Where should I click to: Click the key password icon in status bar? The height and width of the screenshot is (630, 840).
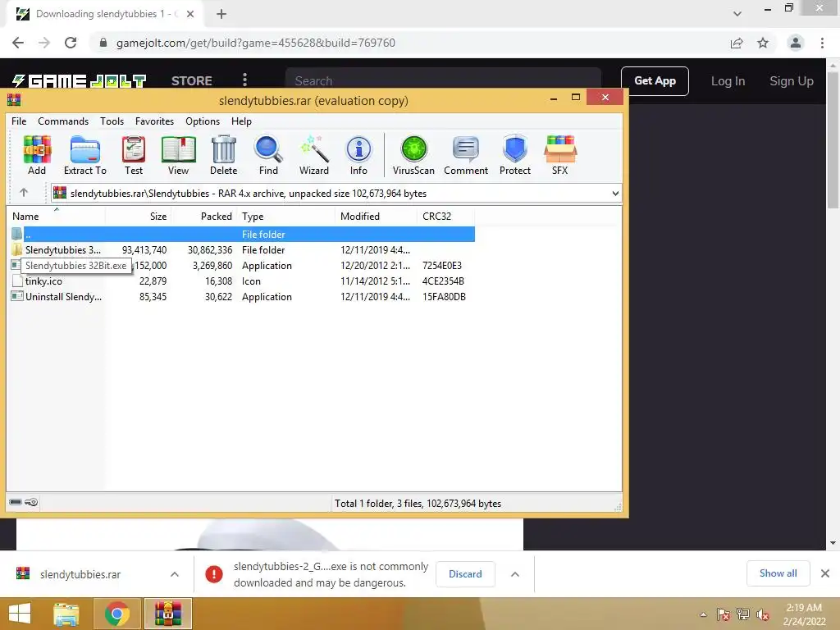point(32,502)
